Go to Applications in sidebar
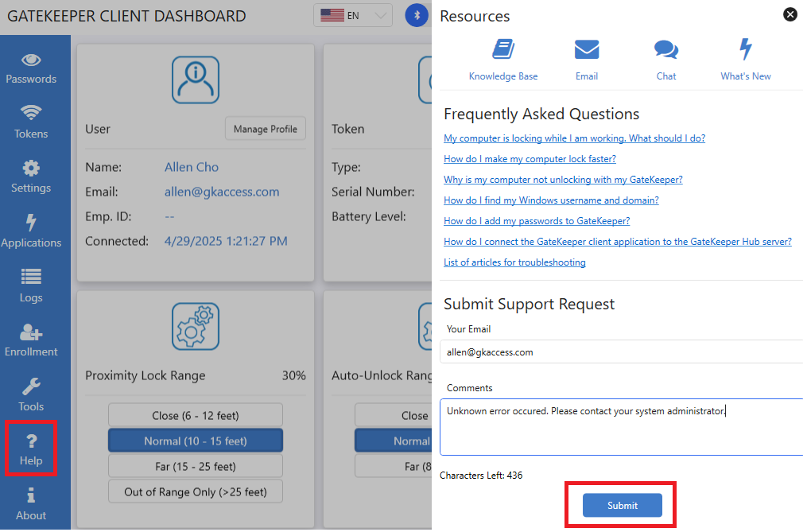 tap(31, 231)
